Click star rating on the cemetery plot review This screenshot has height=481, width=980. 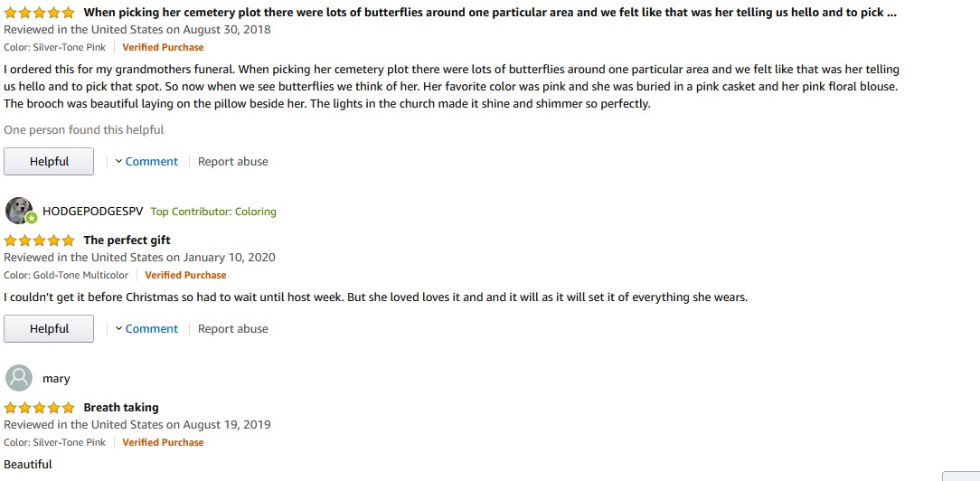coord(40,13)
